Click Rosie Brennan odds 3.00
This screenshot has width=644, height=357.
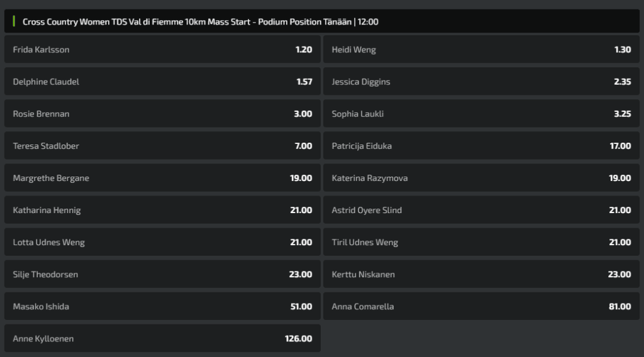pos(162,114)
